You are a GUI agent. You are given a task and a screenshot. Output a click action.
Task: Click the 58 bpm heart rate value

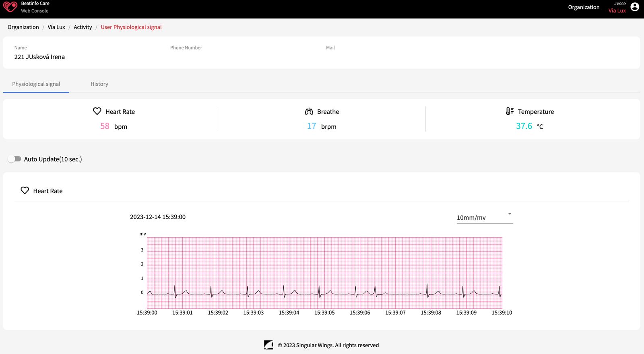point(105,126)
